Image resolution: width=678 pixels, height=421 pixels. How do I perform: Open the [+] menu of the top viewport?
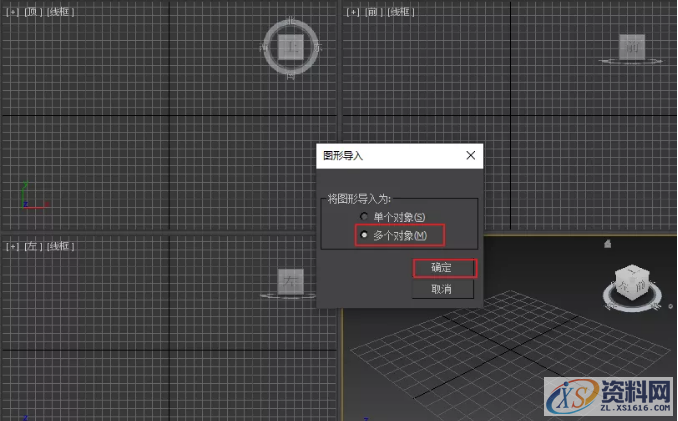[x=12, y=12]
